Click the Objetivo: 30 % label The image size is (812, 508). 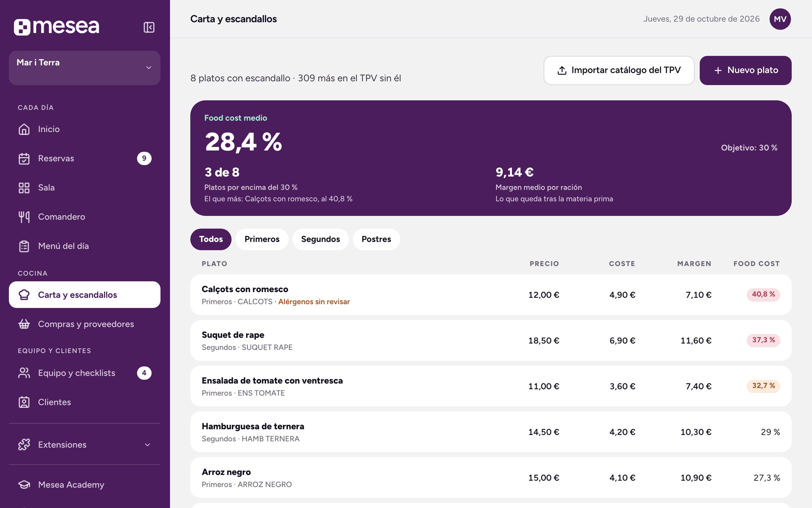(x=749, y=148)
